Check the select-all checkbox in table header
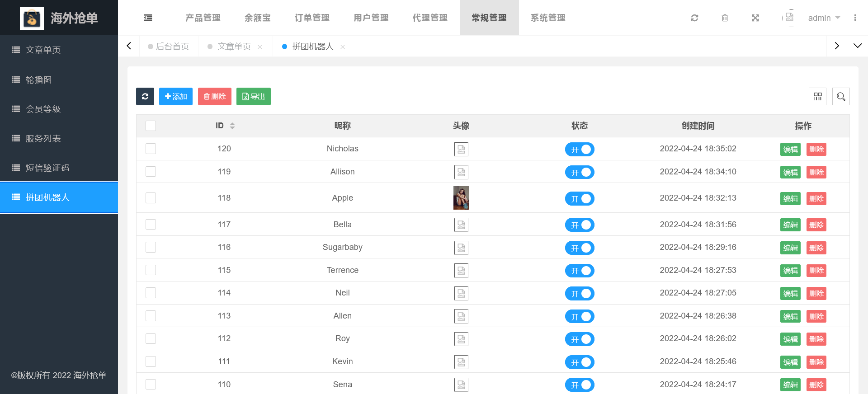This screenshot has height=394, width=868. [151, 126]
